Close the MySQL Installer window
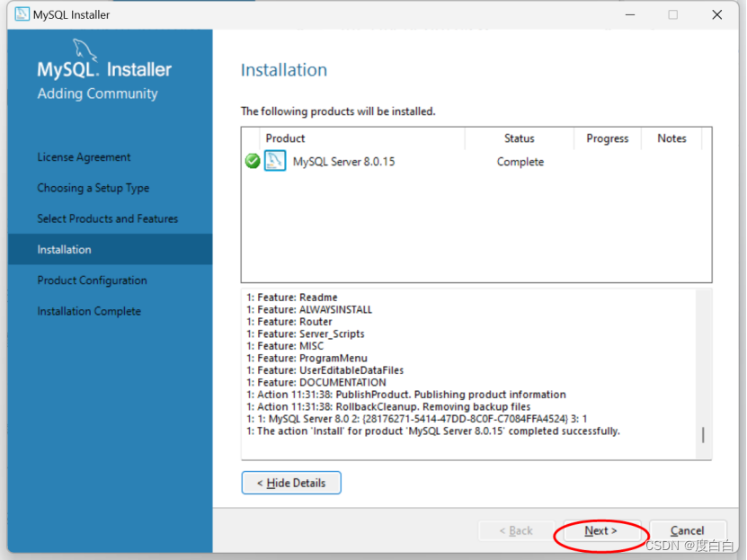This screenshot has width=747, height=560. [x=717, y=14]
